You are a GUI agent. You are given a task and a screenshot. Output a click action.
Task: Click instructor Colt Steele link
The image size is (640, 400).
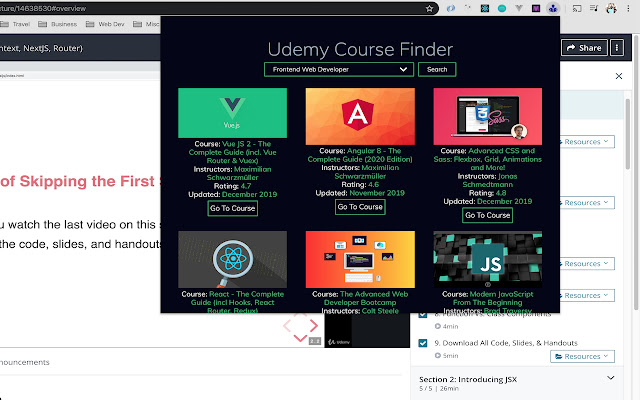(380, 311)
